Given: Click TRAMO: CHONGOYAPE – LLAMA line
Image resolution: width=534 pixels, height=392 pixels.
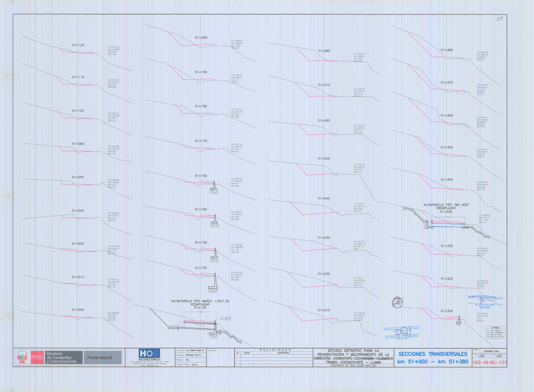Looking at the screenshot, I should 353,362.
